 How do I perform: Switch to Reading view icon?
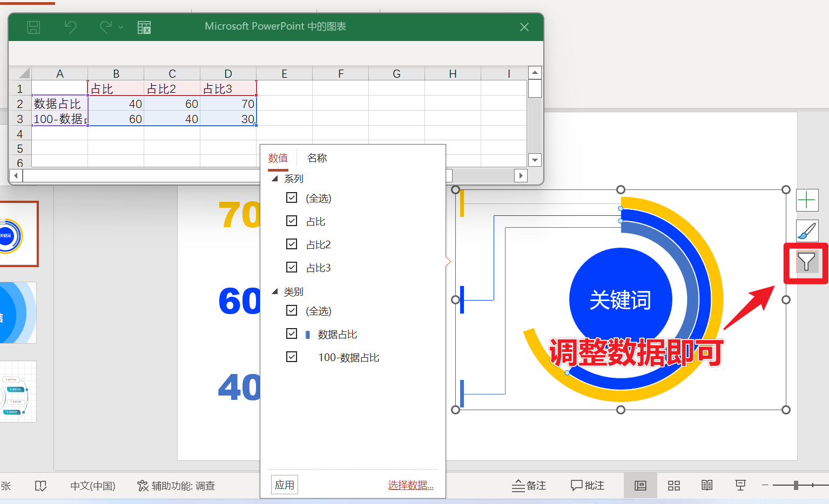tap(707, 486)
